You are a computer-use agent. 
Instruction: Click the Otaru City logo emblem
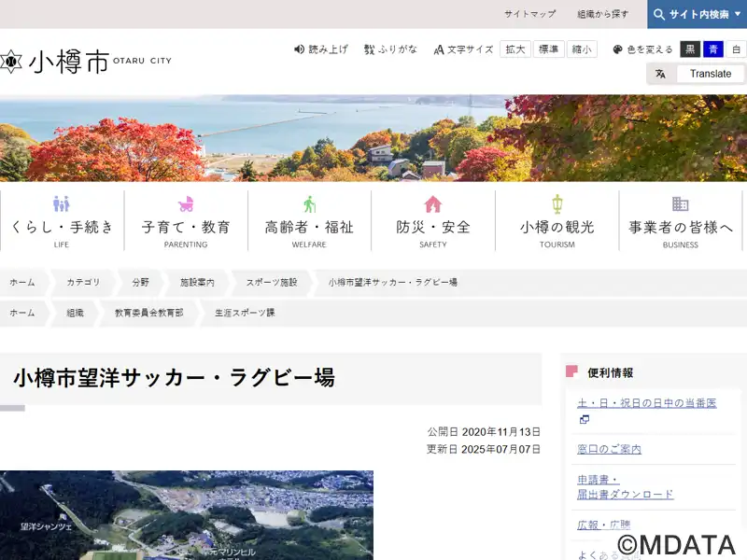click(10, 62)
